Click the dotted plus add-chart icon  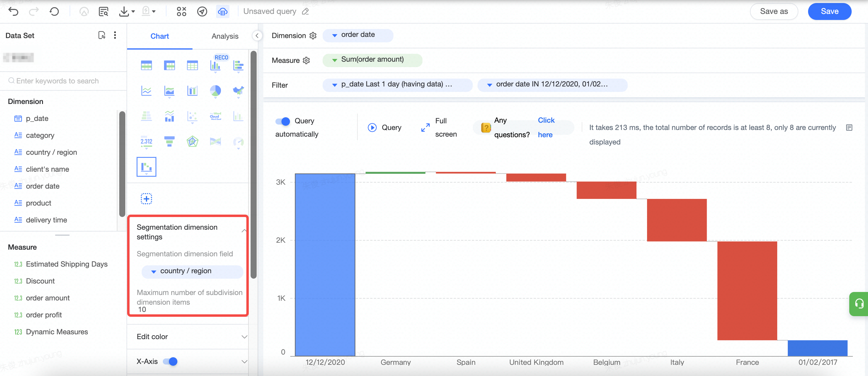[146, 199]
